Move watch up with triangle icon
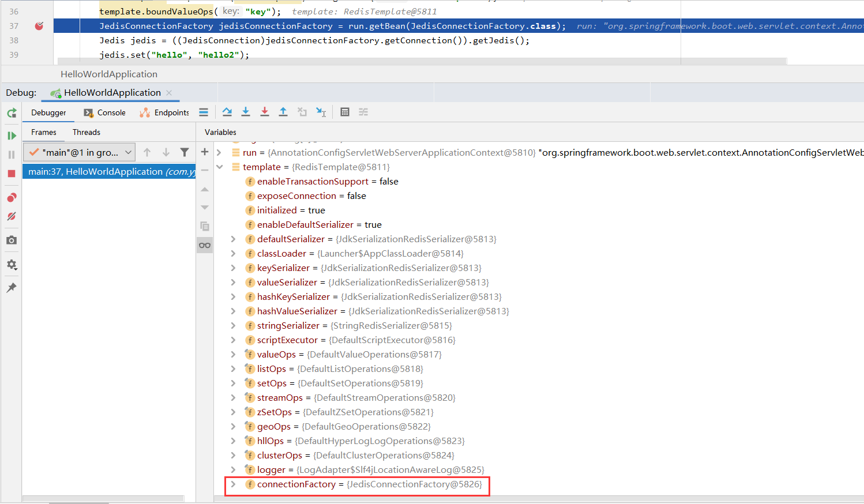 pyautogui.click(x=205, y=189)
